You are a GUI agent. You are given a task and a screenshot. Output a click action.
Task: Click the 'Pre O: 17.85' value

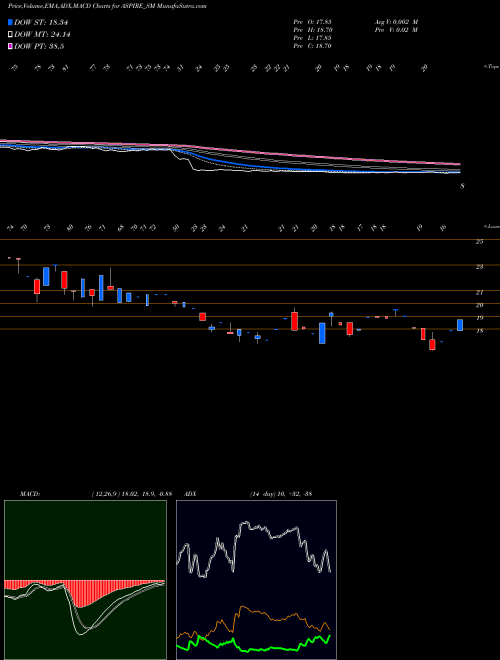[312, 22]
